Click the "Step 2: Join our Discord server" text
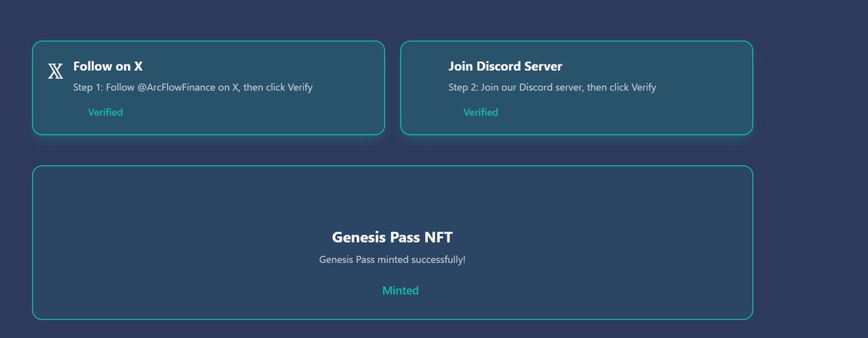Screen dimensions: 868x338 click(x=552, y=88)
